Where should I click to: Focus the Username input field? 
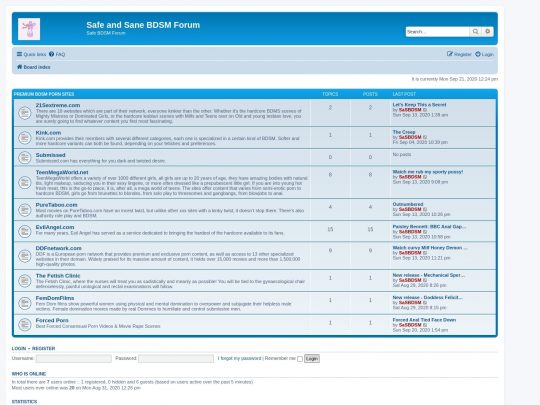pos(74,359)
